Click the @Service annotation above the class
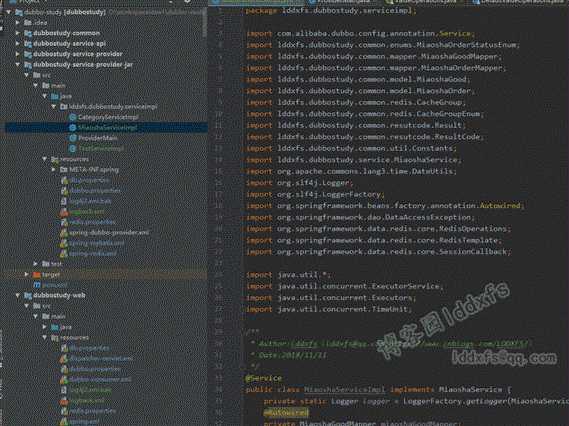 (264, 378)
